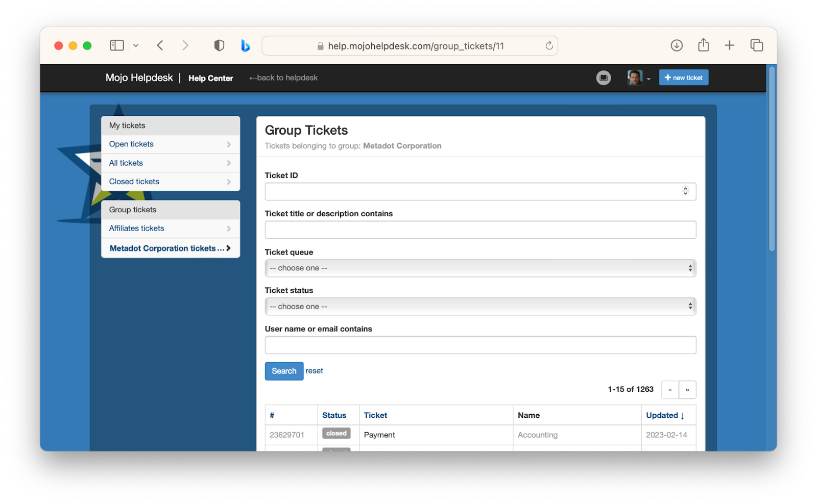
Task: Click the page vertical scrollbar
Action: [x=772, y=159]
